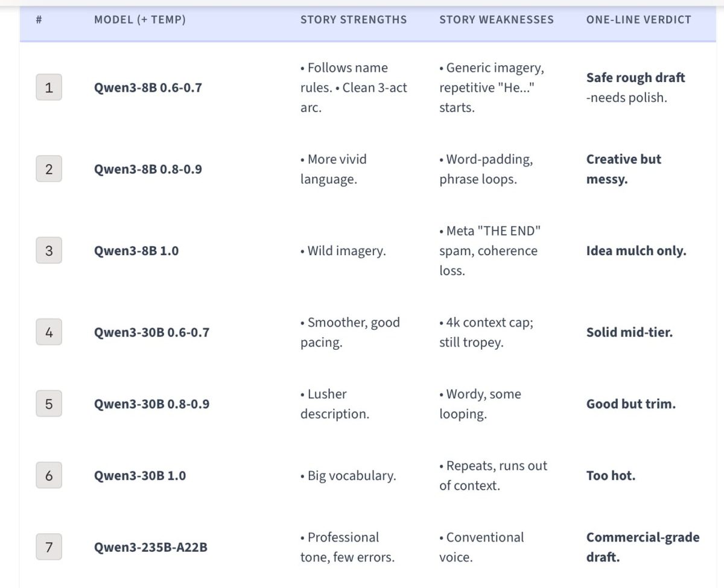Click the STORY STRENGTHS column header

(354, 19)
